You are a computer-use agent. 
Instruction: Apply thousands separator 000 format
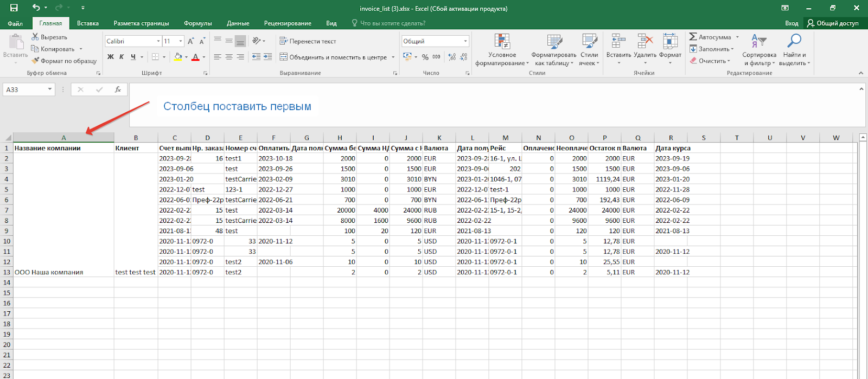437,57
